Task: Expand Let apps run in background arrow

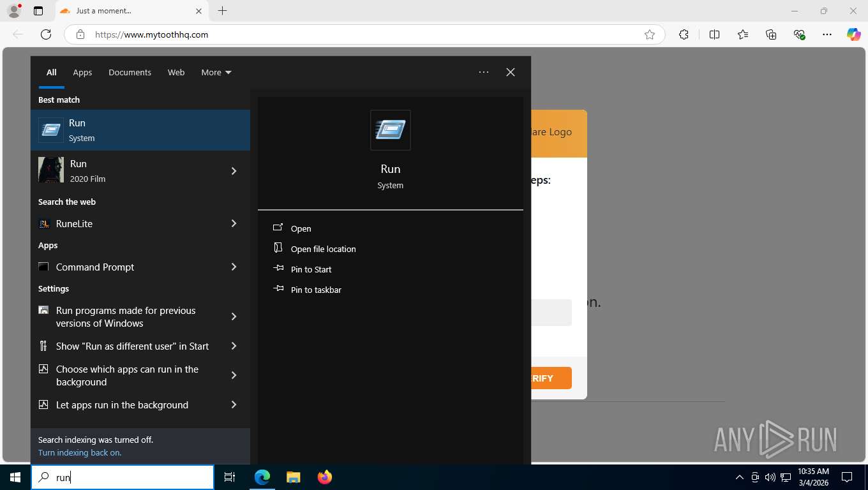Action: click(x=234, y=405)
